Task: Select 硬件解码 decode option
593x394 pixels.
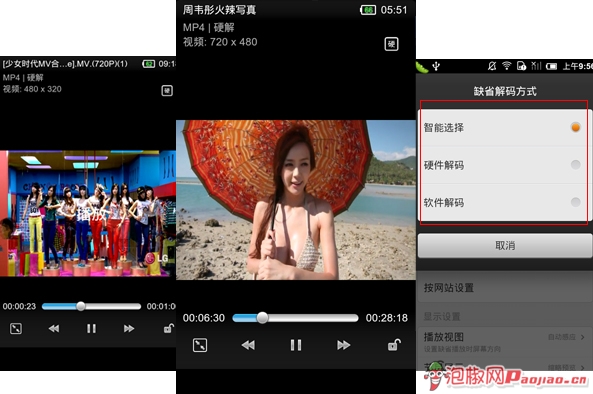Action: [505, 165]
